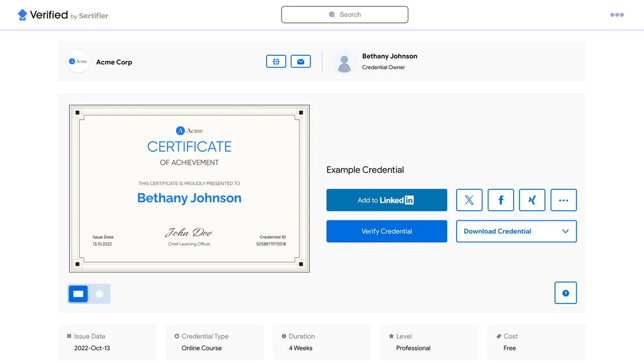The image size is (644, 363).
Task: Select the certificate view toggle
Action: point(78,294)
